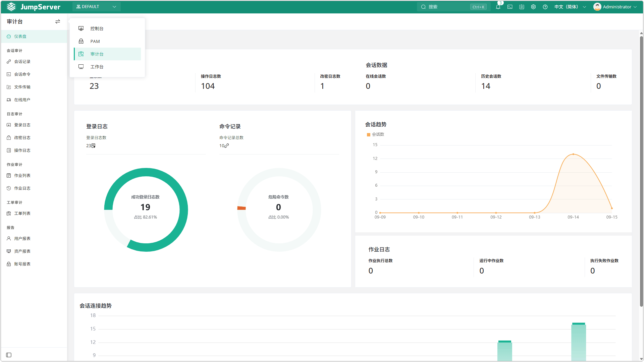Select 工作台 in the view menu
Viewport: 644px width, 362px height.
[x=107, y=67]
